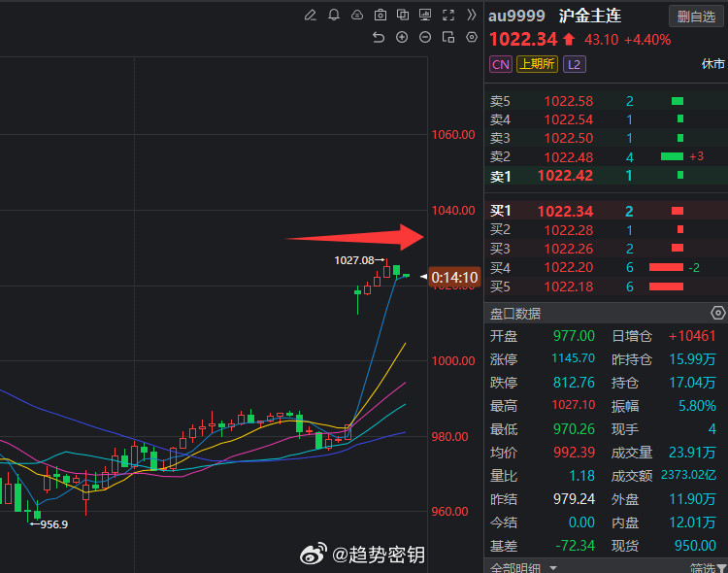Click the 956.9 low price marker
This screenshot has width=728, height=573.
[53, 524]
